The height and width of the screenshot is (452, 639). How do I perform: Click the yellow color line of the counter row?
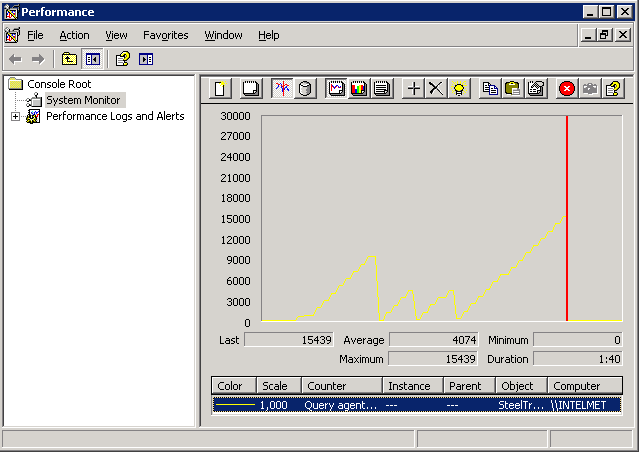click(234, 405)
